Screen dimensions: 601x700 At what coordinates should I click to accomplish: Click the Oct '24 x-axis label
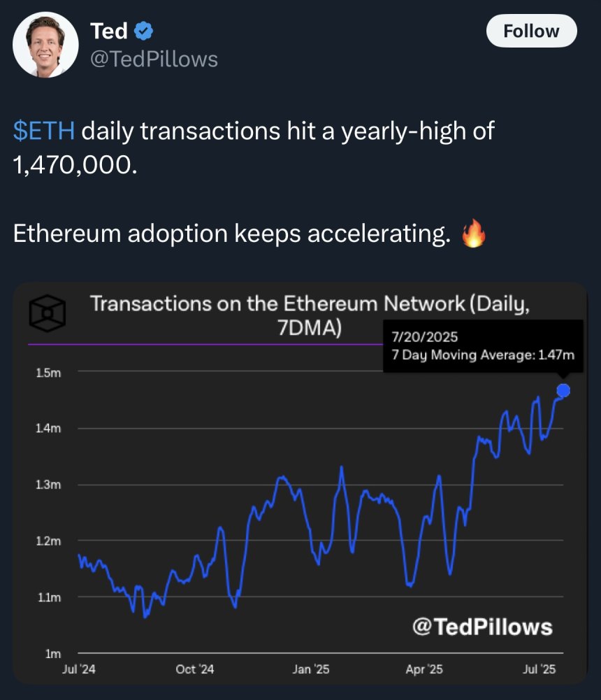pos(195,669)
